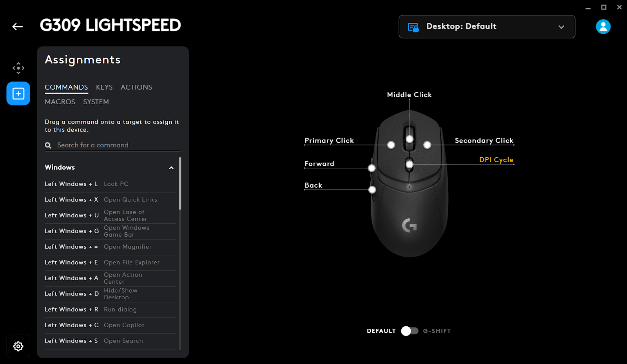Click the back arrow icon

pyautogui.click(x=17, y=27)
